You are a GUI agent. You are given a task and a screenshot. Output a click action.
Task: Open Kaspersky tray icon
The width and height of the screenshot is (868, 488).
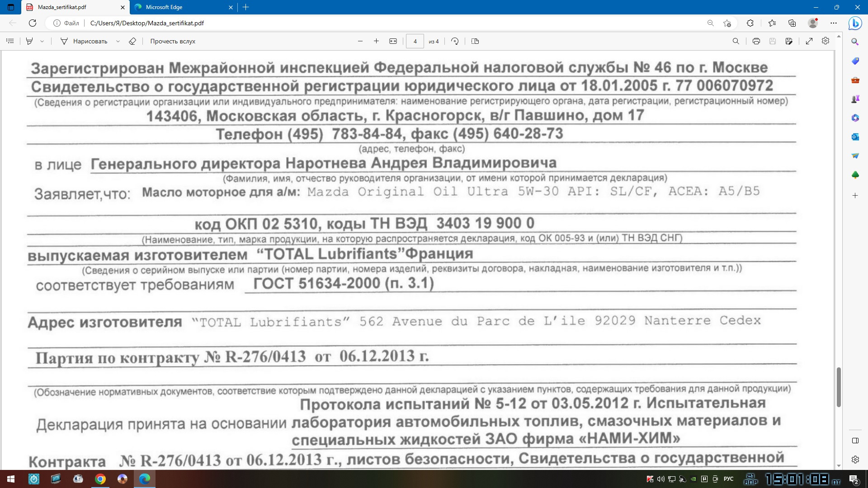pyautogui.click(x=650, y=479)
